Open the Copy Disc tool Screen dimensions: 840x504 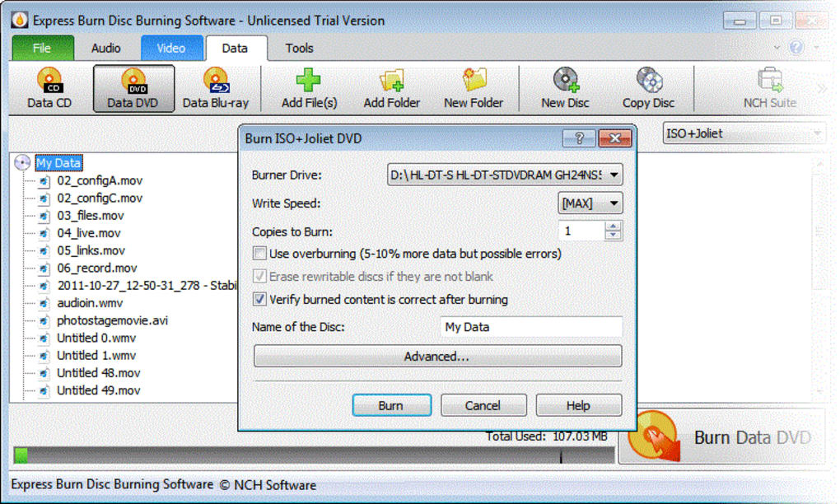click(x=647, y=86)
